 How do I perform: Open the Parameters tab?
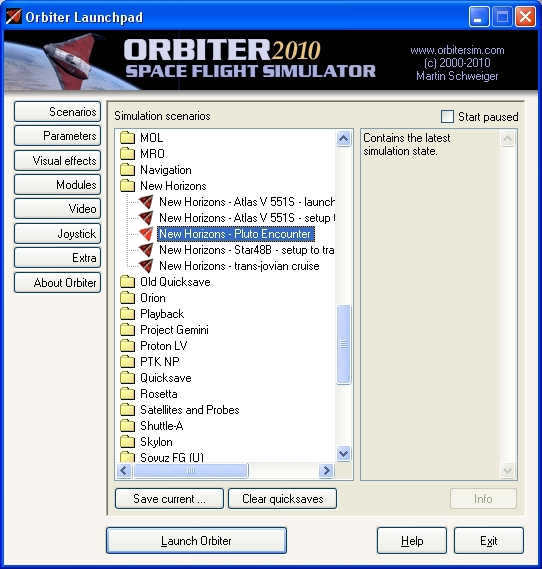tap(57, 136)
